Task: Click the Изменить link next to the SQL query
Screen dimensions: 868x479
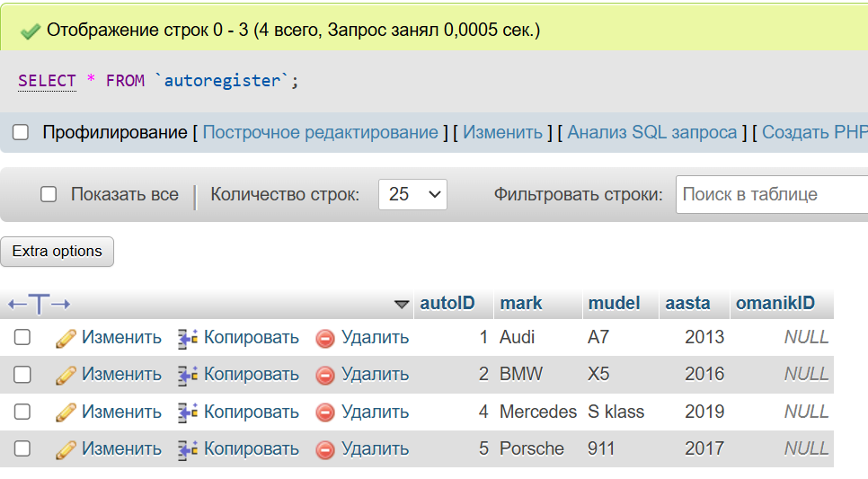Action: coord(502,132)
